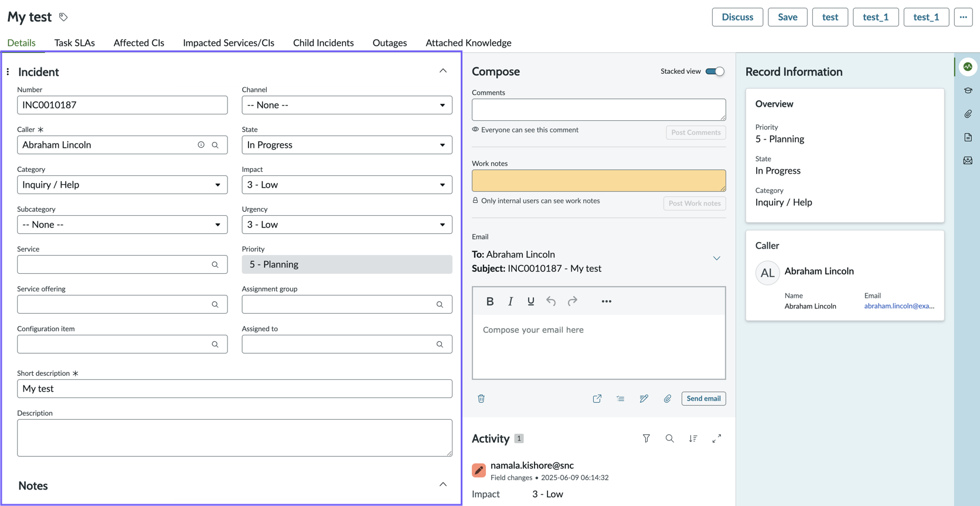Click the redo icon in email editor
This screenshot has width=980, height=506.
click(573, 301)
